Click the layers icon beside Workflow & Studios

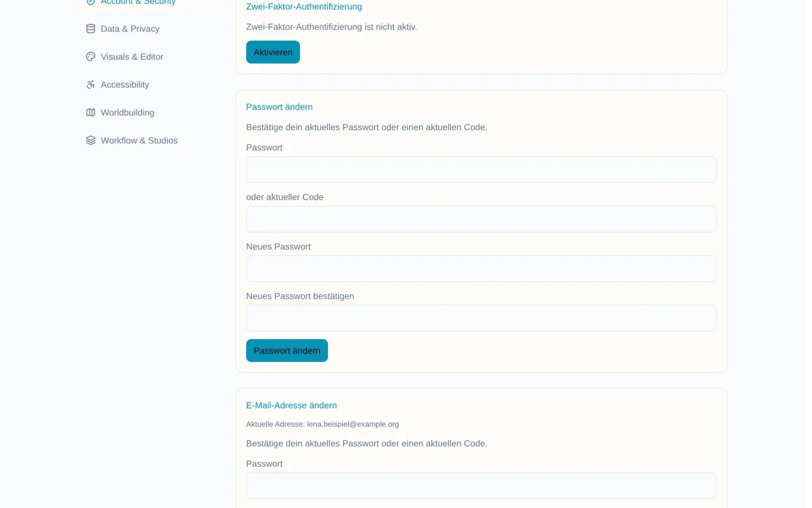coord(90,141)
